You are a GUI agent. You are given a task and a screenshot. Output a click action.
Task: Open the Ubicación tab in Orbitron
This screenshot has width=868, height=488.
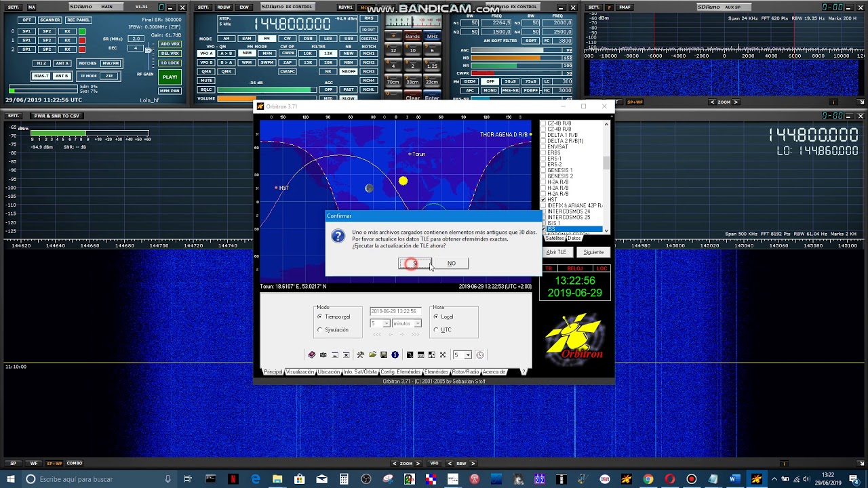pyautogui.click(x=329, y=372)
